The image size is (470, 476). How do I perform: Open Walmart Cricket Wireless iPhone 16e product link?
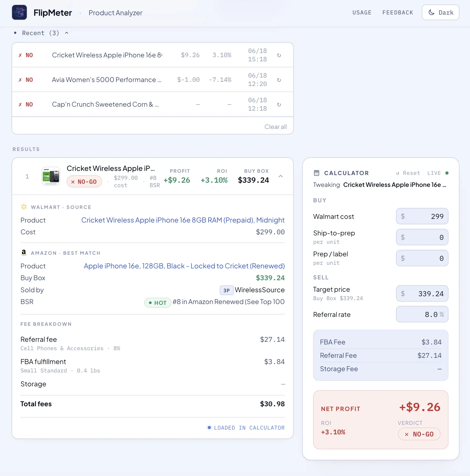click(x=183, y=220)
